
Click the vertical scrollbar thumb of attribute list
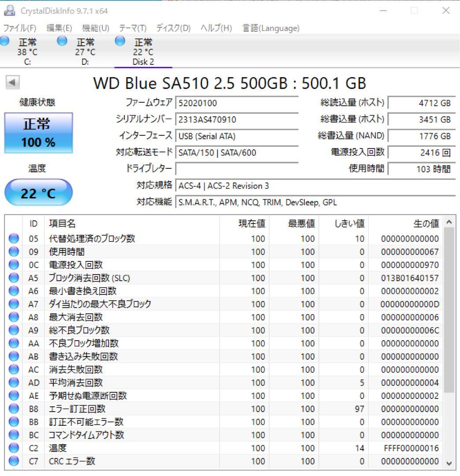click(x=449, y=310)
